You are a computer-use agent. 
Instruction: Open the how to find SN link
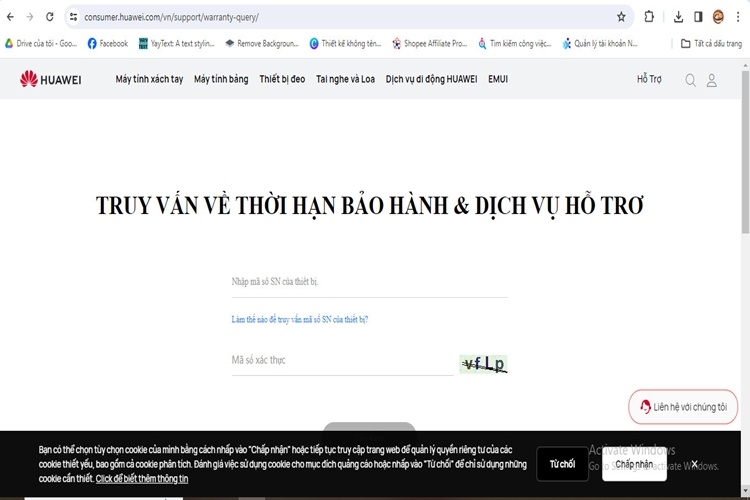300,319
